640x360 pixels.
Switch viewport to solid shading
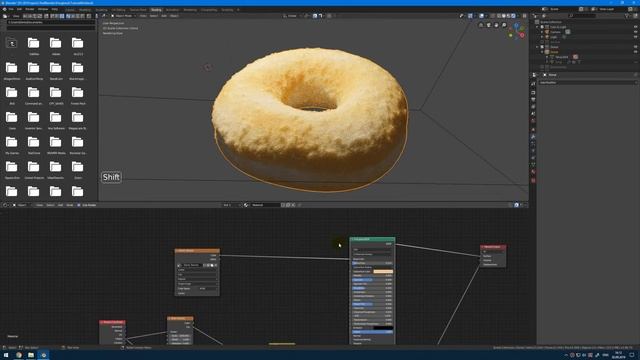[504, 16]
